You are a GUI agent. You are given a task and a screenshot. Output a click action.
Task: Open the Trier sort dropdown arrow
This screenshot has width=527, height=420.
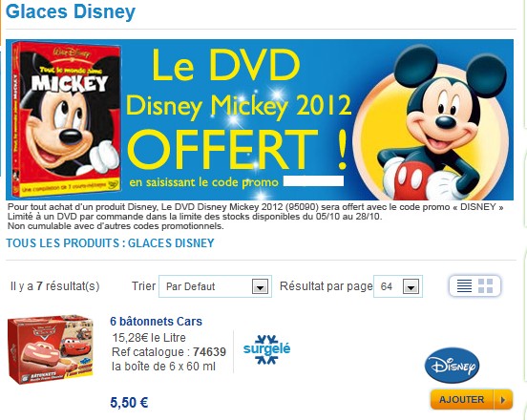[x=260, y=286]
